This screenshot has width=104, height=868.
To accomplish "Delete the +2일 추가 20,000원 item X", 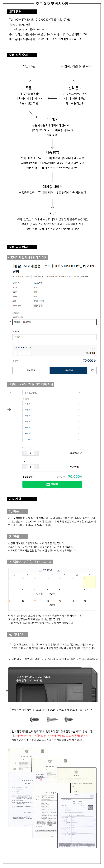I will point(81,453).
